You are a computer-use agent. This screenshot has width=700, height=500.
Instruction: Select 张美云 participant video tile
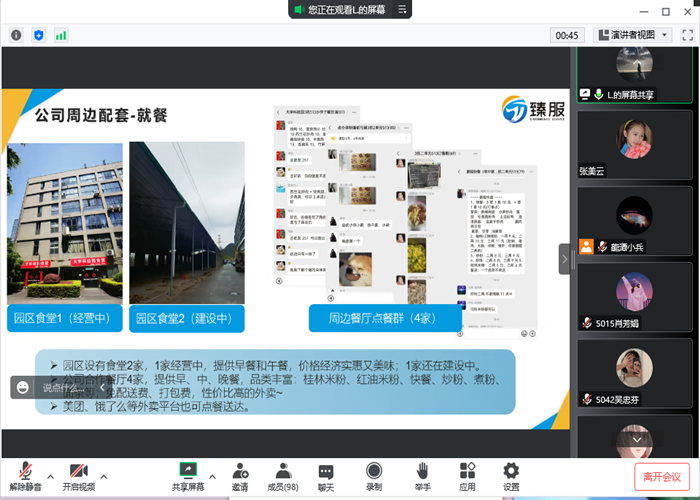click(634, 147)
